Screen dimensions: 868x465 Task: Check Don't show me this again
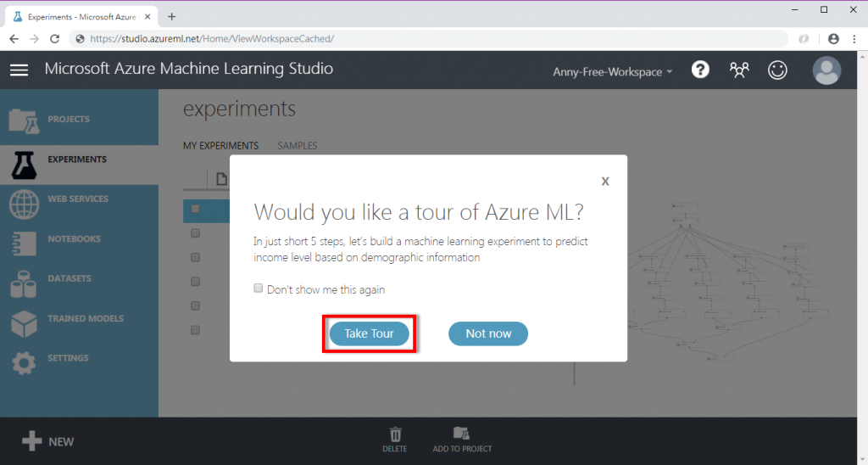(x=258, y=289)
